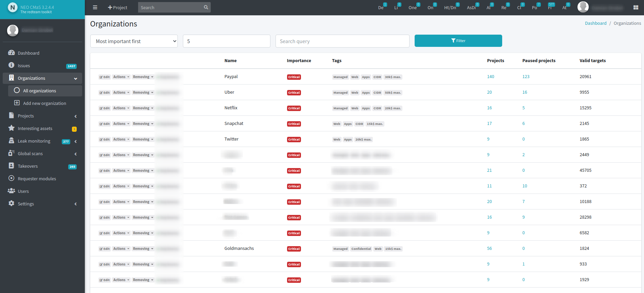Click the Search query input field
The height and width of the screenshot is (293, 644).
[342, 41]
